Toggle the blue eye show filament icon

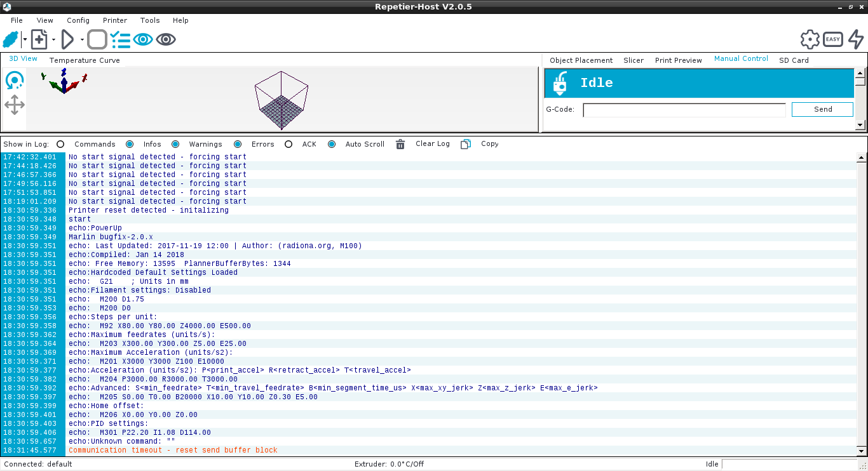(x=143, y=39)
